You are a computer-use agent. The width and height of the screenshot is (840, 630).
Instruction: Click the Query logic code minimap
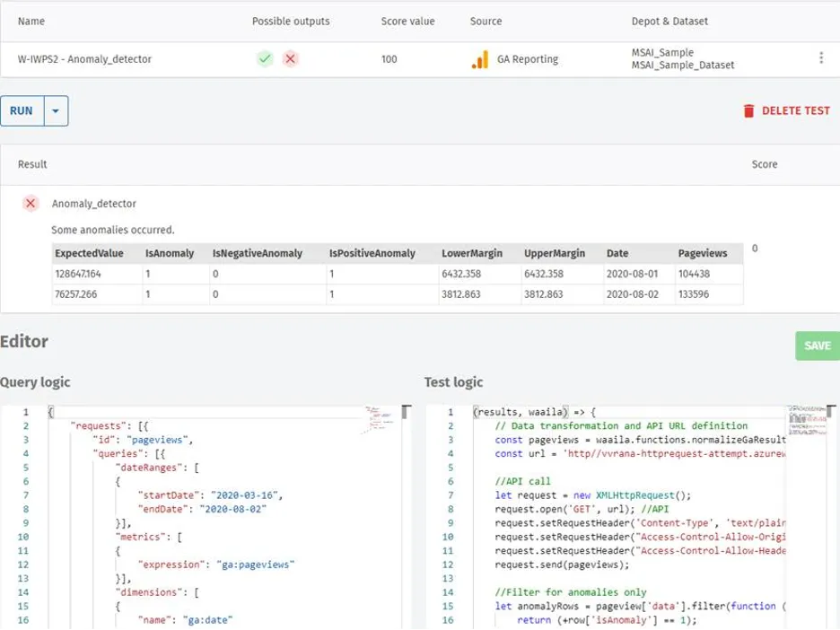pyautogui.click(x=381, y=419)
